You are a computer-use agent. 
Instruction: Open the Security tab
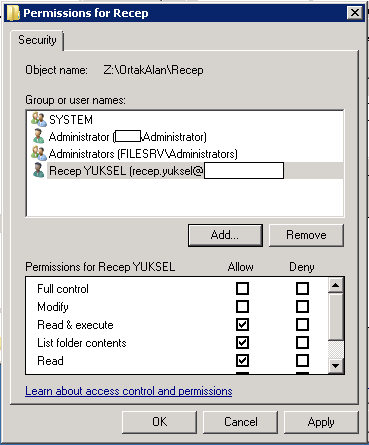click(x=37, y=40)
